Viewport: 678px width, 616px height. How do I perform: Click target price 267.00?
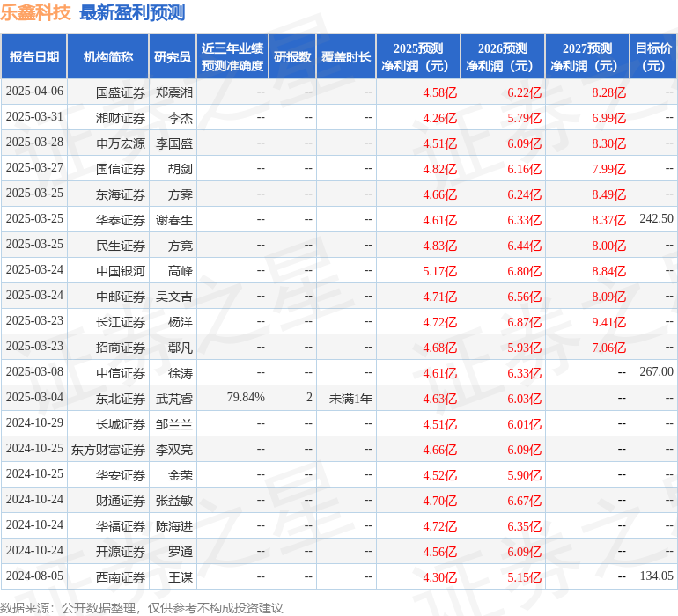pyautogui.click(x=656, y=371)
